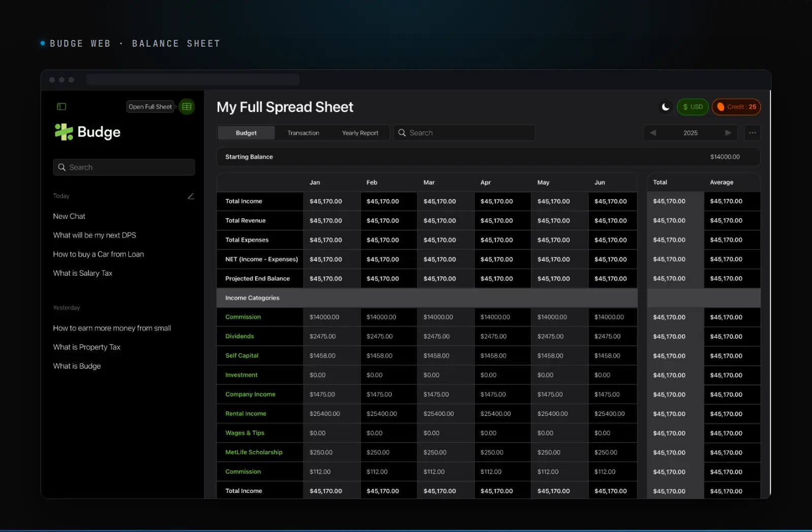The image size is (812, 532).
Task: Go to next year arrow
Action: pos(728,133)
